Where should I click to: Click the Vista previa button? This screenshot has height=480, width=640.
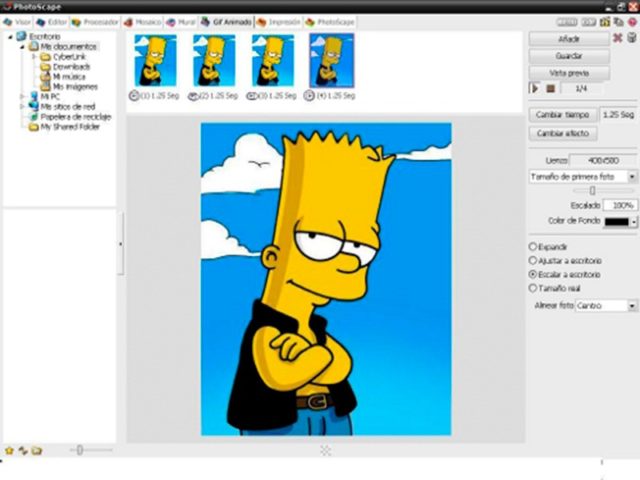pyautogui.click(x=569, y=73)
